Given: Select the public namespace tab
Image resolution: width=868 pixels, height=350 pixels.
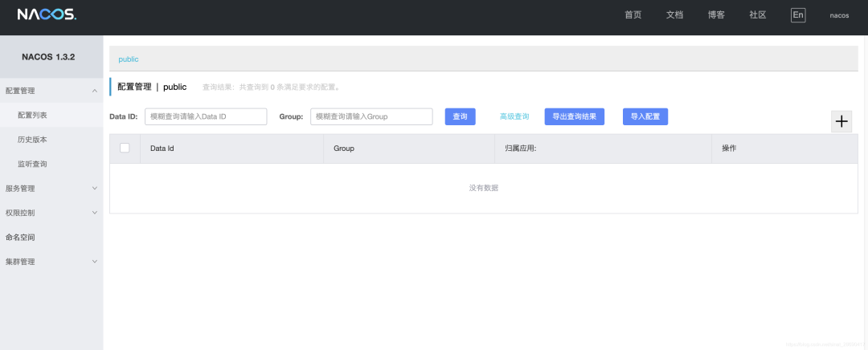Looking at the screenshot, I should 129,59.
